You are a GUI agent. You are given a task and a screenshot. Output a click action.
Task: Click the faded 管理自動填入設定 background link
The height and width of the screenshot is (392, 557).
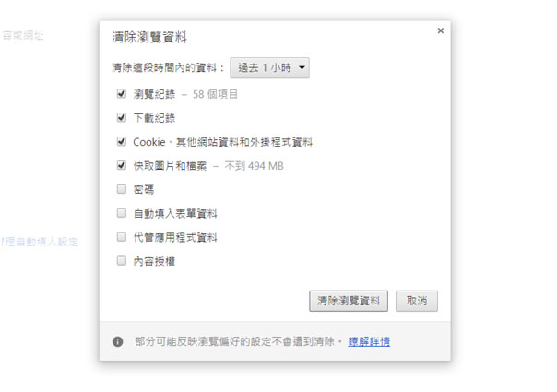[39, 242]
